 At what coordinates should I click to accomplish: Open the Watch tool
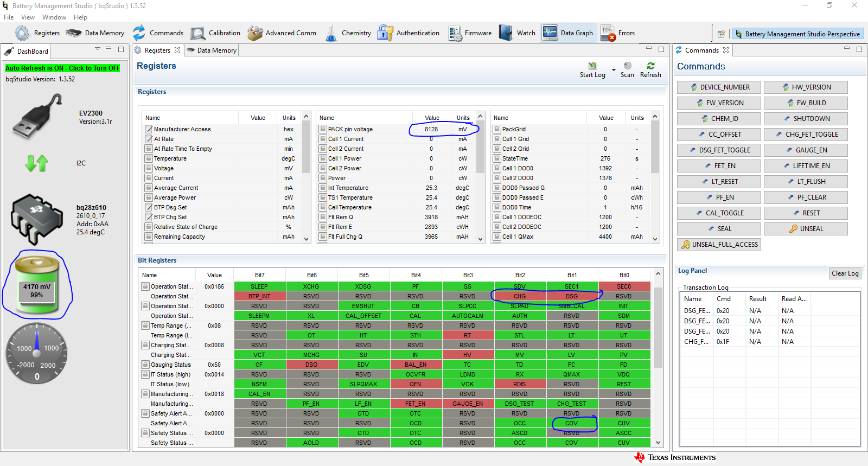point(517,33)
